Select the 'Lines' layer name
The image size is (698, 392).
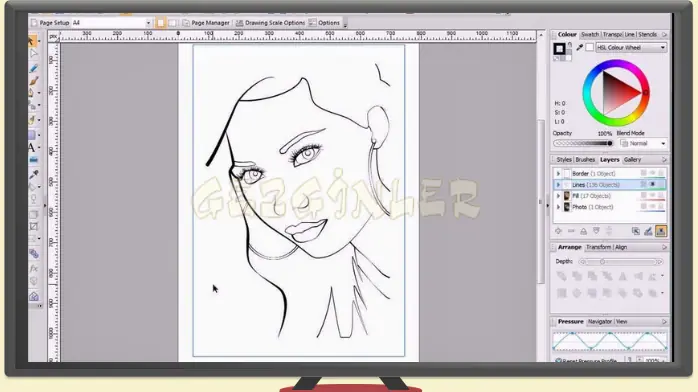pyautogui.click(x=578, y=185)
